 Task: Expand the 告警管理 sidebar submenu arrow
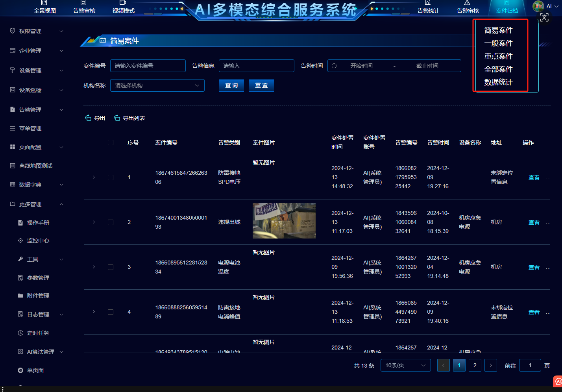click(61, 110)
